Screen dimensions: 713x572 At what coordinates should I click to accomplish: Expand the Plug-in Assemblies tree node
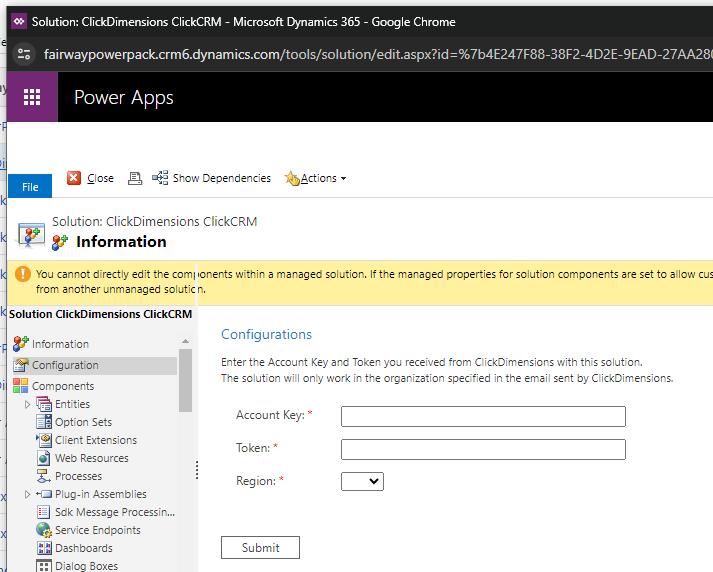(27, 494)
